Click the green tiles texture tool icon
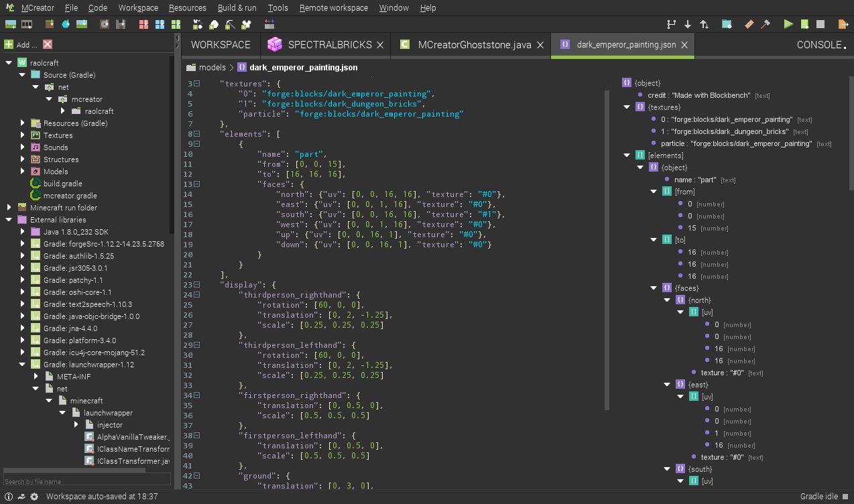The height and width of the screenshot is (504, 854). pos(176,24)
